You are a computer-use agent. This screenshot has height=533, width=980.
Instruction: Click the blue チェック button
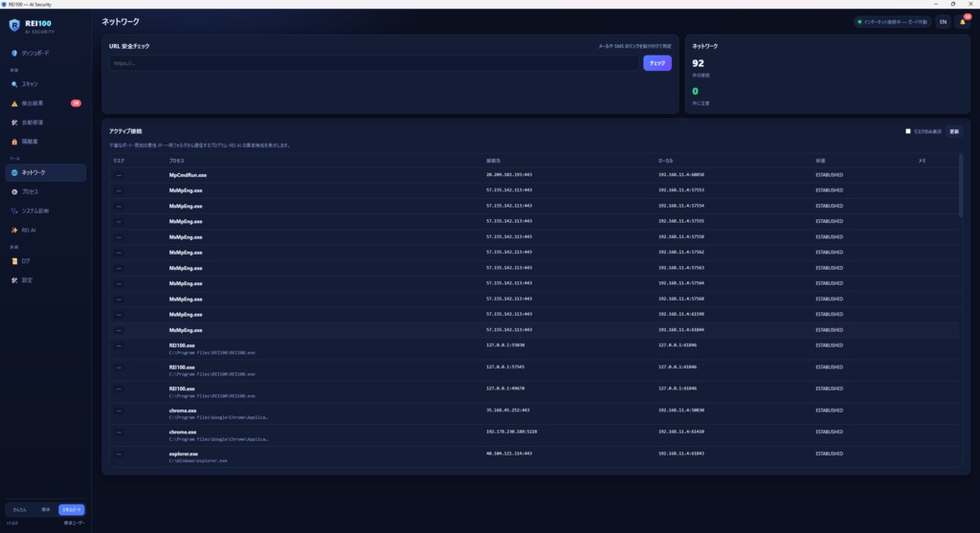[x=657, y=63]
